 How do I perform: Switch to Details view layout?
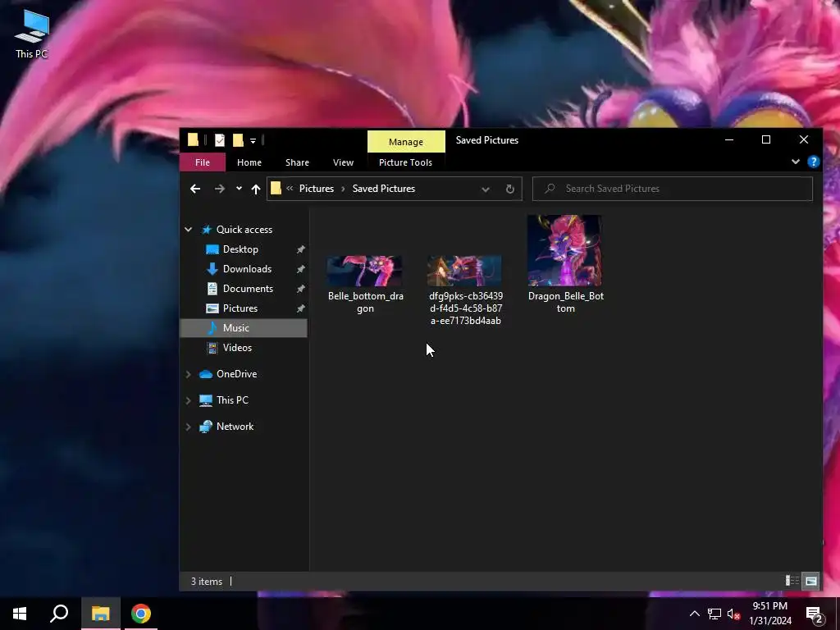click(x=792, y=581)
